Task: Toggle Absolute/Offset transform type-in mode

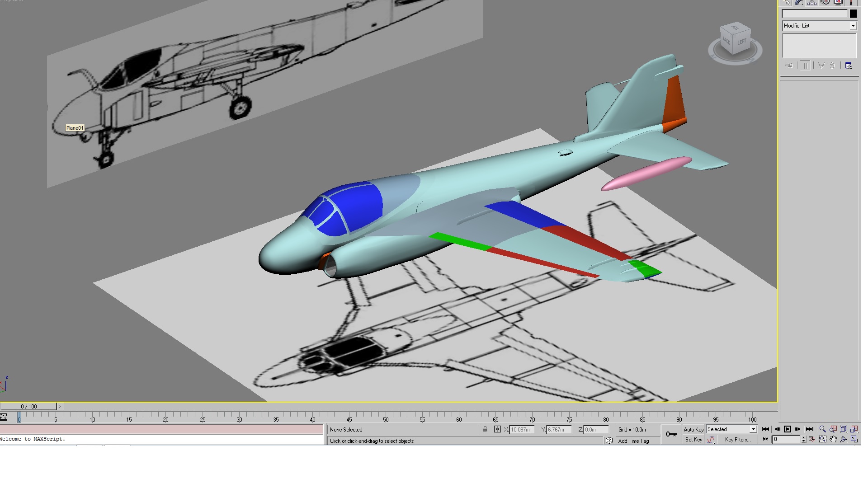Action: (497, 429)
